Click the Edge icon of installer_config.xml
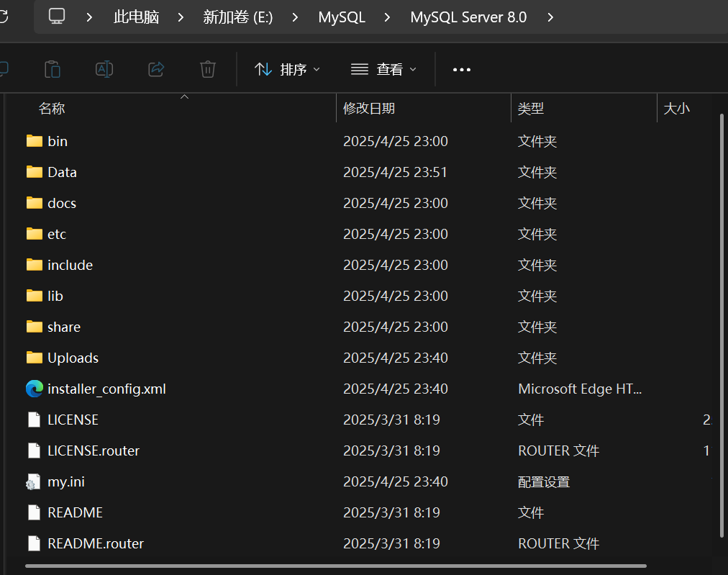 click(x=35, y=389)
